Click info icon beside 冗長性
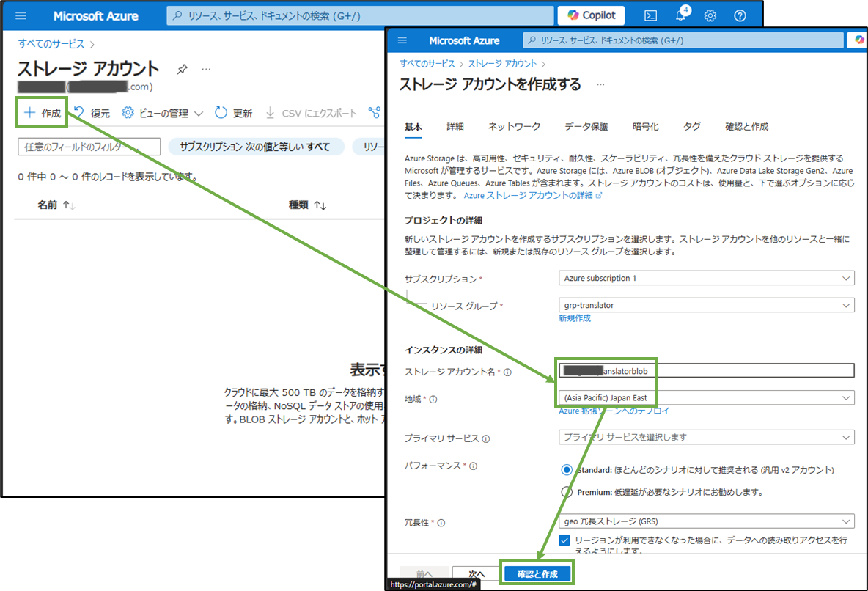The image size is (868, 591). tap(441, 523)
